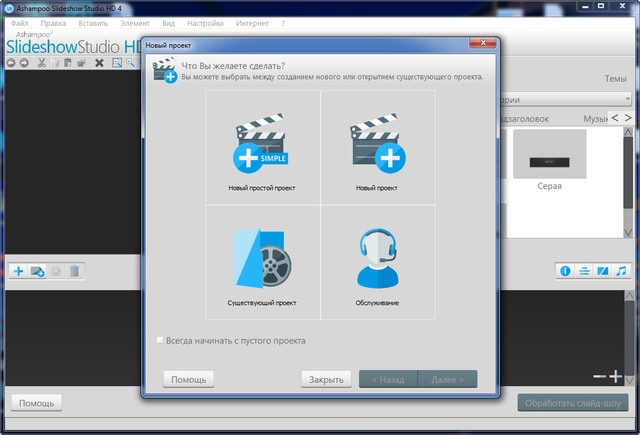Choose the Новый простой проект clapperboard tile

tap(263, 147)
